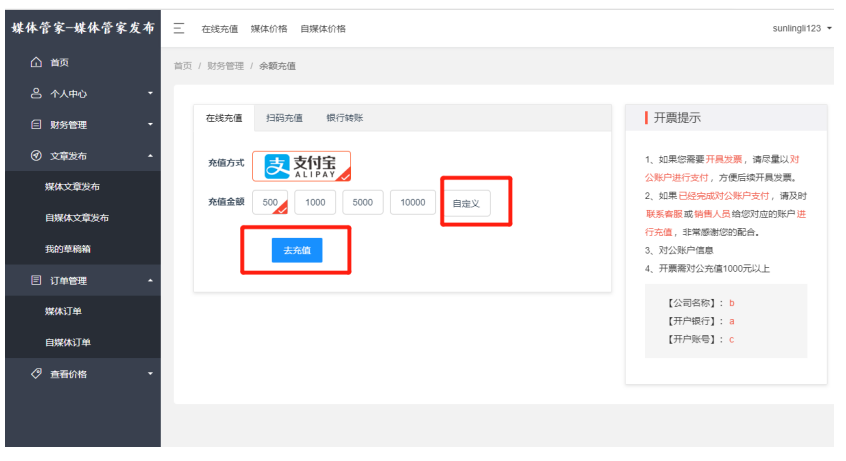Click the 查看价格 tag icon
846x461 pixels.
tap(36, 374)
